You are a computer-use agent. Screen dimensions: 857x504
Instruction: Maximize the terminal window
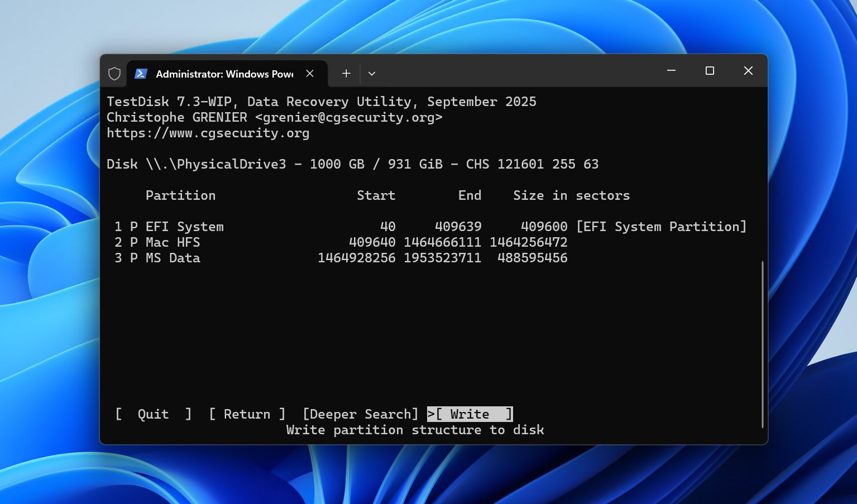click(710, 71)
